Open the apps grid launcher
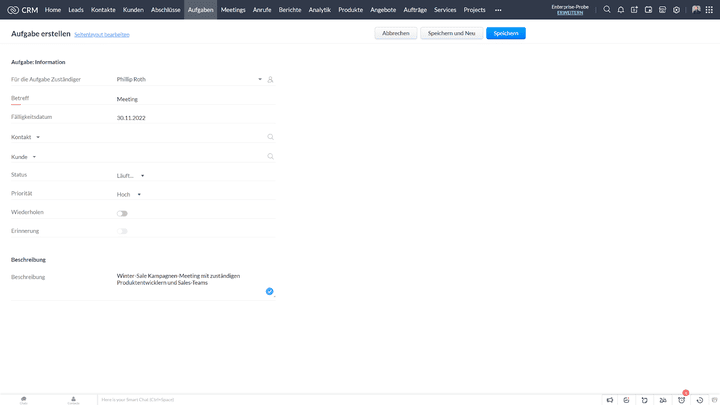 coord(709,10)
